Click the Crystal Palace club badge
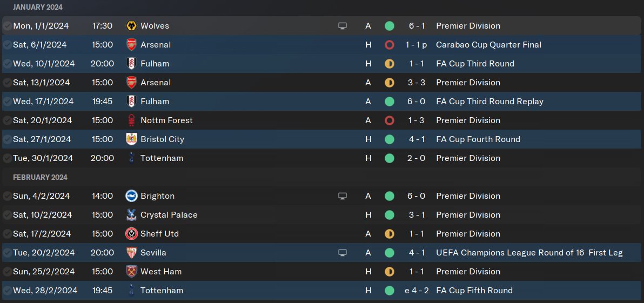644x303 pixels. [131, 215]
